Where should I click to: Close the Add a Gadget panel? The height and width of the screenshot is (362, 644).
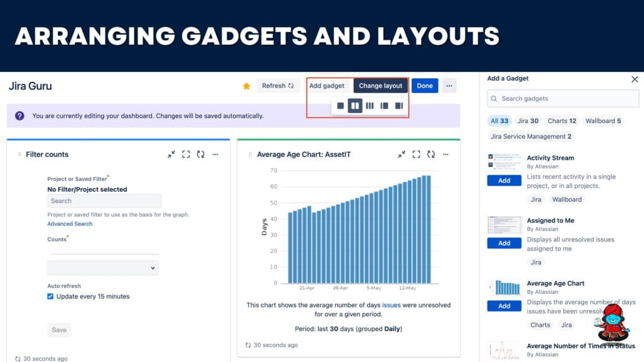tap(635, 79)
